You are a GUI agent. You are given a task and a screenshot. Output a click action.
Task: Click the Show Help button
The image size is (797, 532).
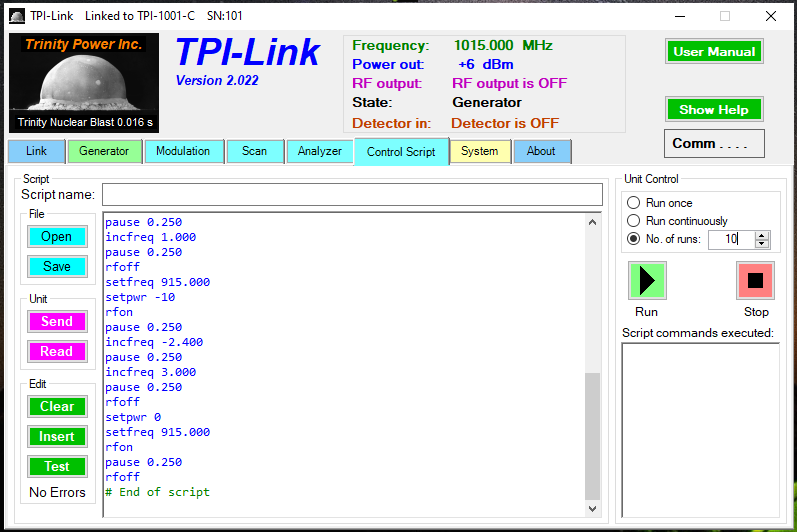coord(714,109)
